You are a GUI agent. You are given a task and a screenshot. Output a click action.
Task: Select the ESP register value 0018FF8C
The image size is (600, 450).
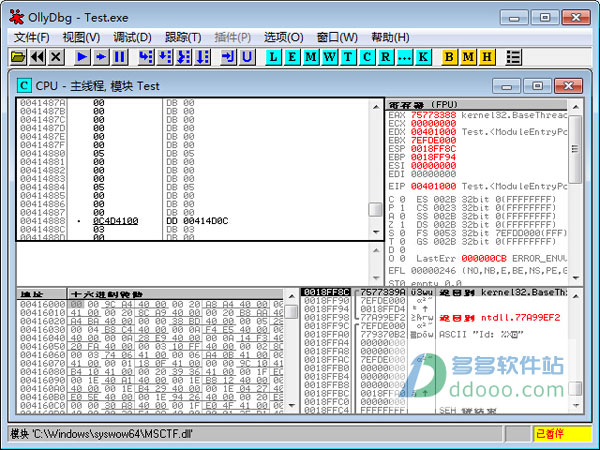point(434,149)
